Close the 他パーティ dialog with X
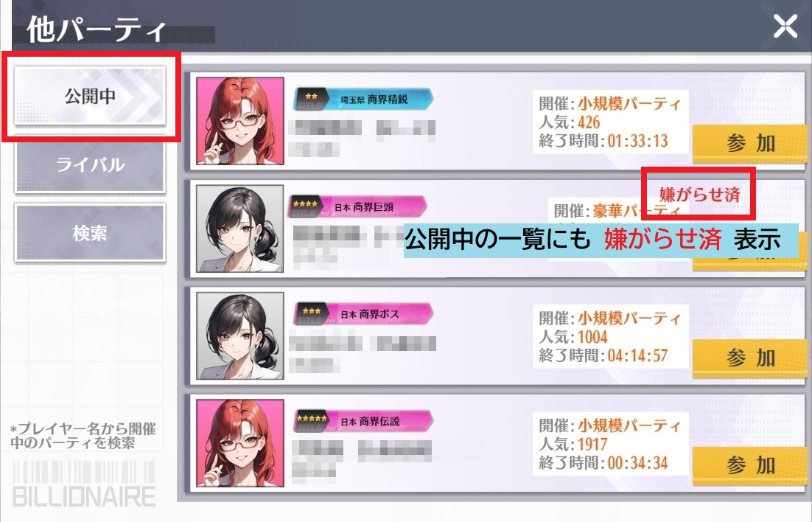Screen dimensions: 812x522 (785, 26)
